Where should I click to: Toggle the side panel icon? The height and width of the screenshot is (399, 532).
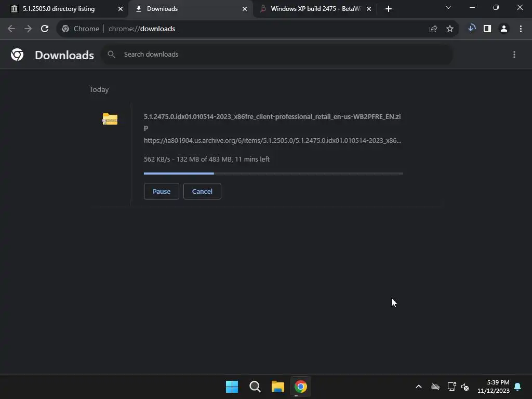pyautogui.click(x=487, y=29)
